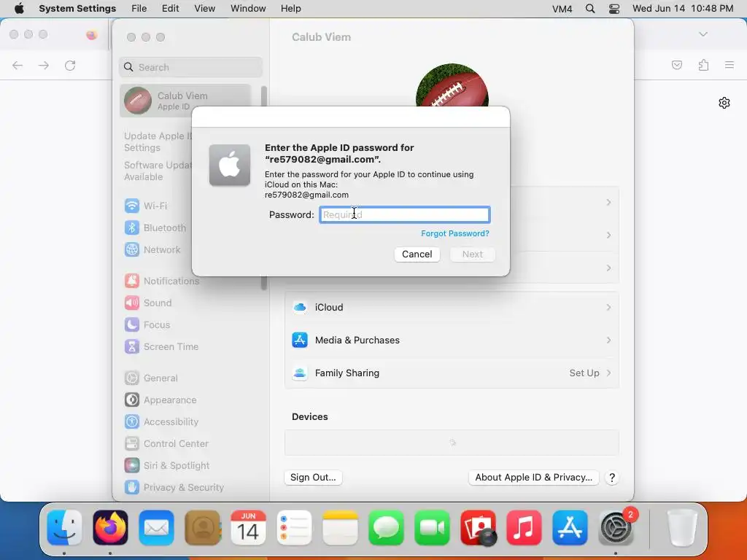The width and height of the screenshot is (747, 560).
Task: Click Firefox back arrow
Action: pyautogui.click(x=18, y=65)
